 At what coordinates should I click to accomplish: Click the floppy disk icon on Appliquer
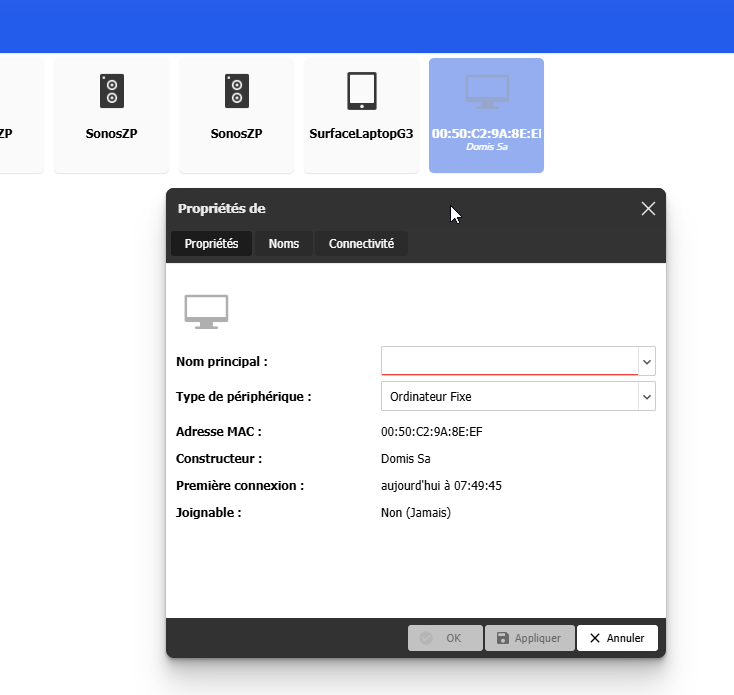503,638
